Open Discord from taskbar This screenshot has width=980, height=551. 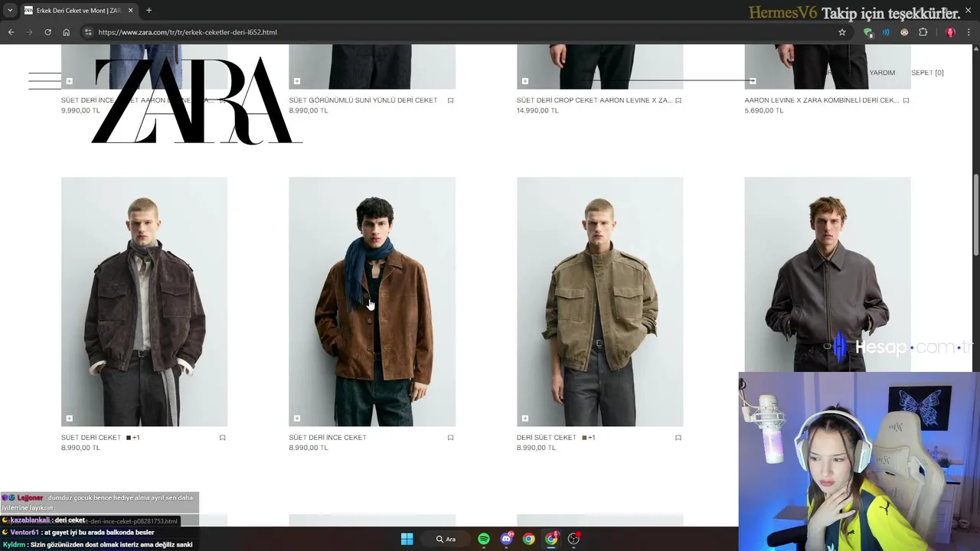click(x=506, y=539)
